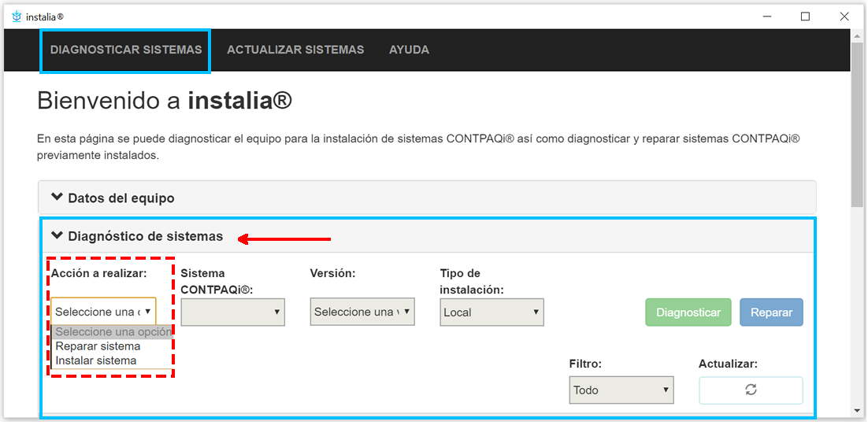
Task: Click the green Diagnosticar button
Action: [x=688, y=312]
